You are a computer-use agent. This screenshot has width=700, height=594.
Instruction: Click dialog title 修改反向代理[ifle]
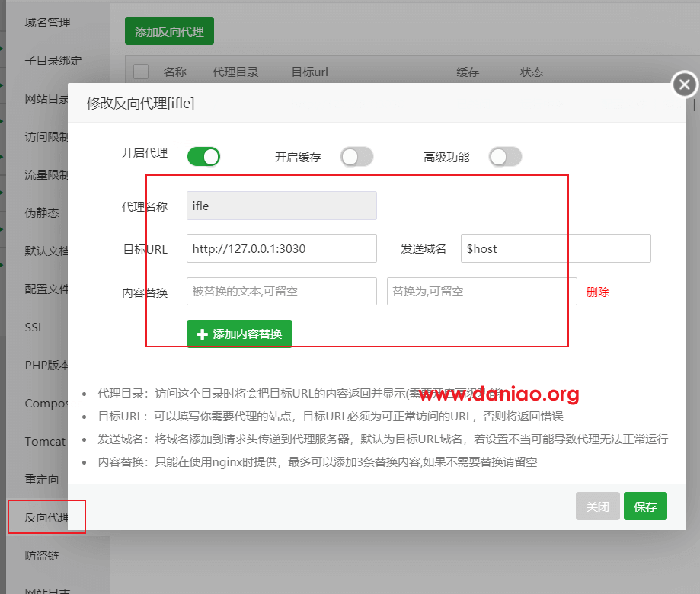(x=141, y=103)
